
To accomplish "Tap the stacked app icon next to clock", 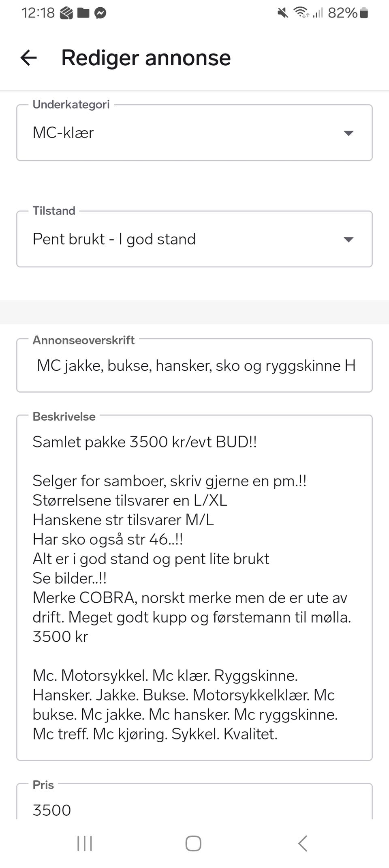I will click(66, 13).
